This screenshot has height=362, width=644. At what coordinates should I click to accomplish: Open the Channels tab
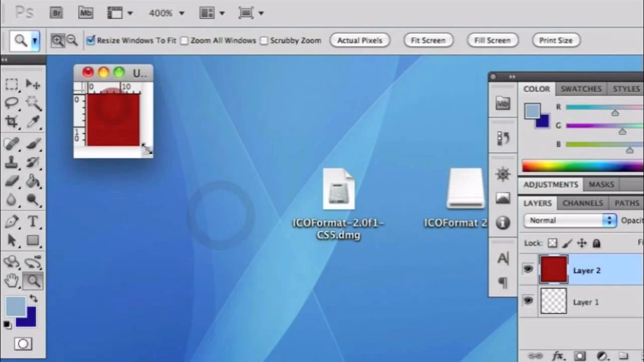pos(583,203)
